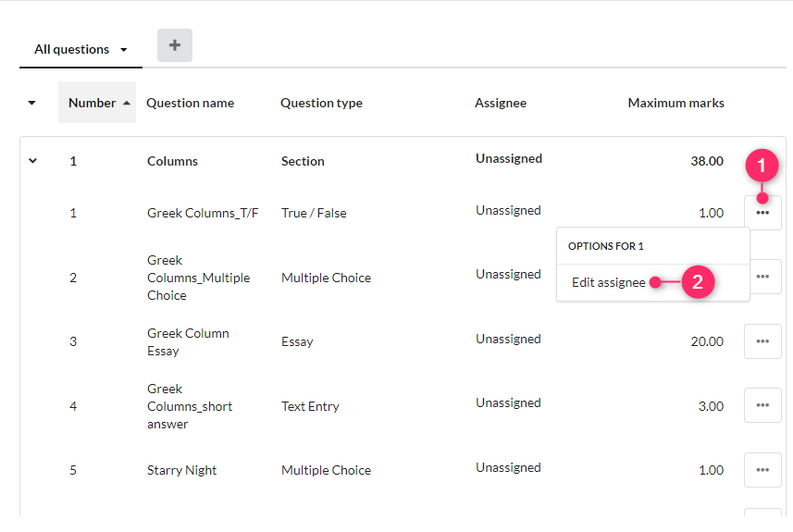The width and height of the screenshot is (793, 532).
Task: Click the plus button to add a tab
Action: (175, 45)
